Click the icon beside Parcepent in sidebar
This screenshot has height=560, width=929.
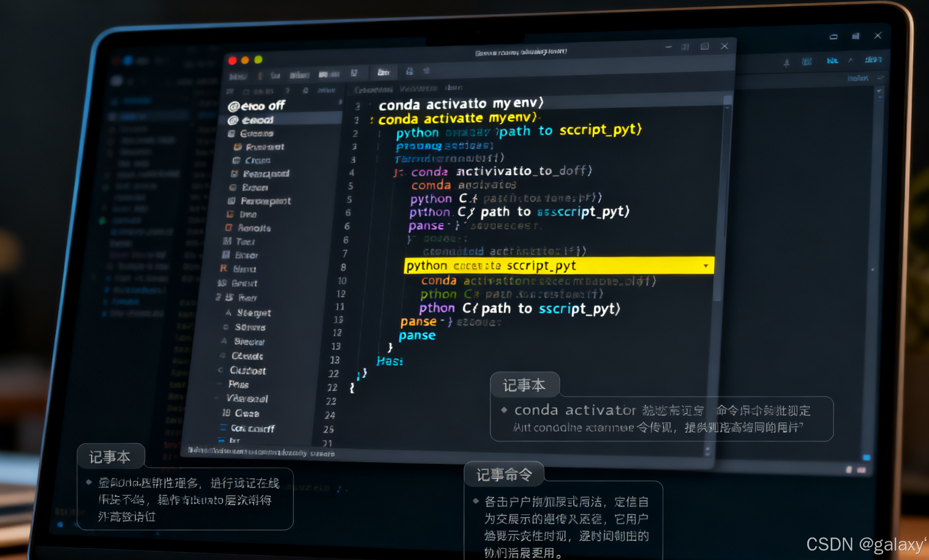[x=231, y=201]
